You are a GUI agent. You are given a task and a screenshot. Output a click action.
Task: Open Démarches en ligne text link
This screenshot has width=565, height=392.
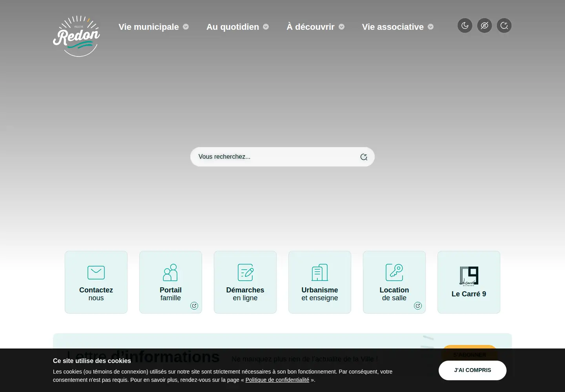245,294
